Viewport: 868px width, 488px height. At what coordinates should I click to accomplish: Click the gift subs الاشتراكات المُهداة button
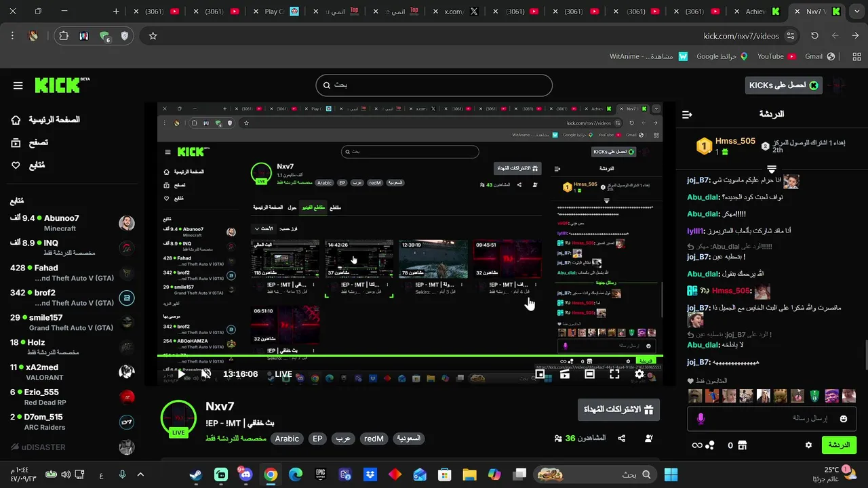pyautogui.click(x=618, y=409)
